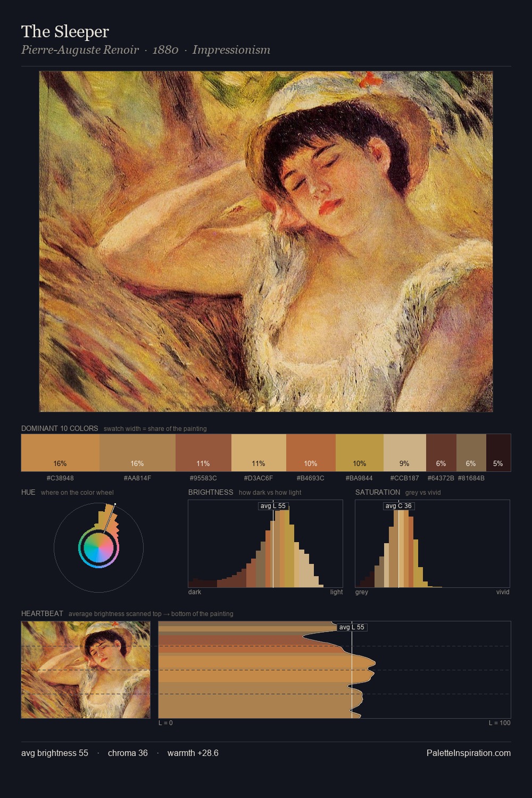This screenshot has height=798, width=532.
Task: Click the hex code #CCB187 text
Action: (x=405, y=478)
